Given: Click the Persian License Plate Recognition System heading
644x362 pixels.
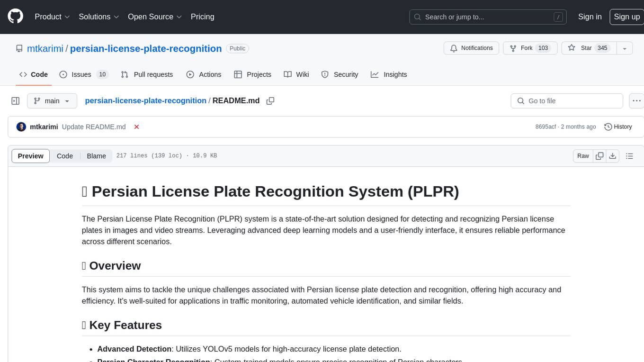Looking at the screenshot, I should pyautogui.click(x=270, y=191).
